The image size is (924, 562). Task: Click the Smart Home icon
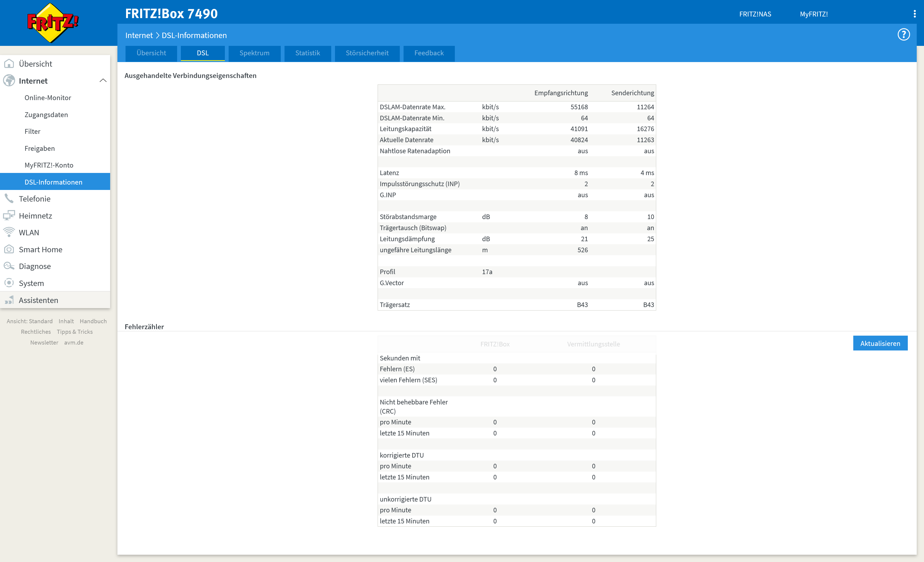[x=9, y=249]
